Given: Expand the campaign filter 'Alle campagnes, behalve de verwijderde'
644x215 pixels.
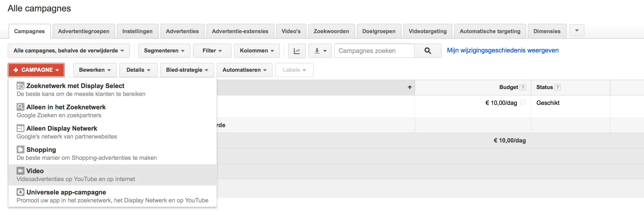Looking at the screenshot, I should point(69,51).
